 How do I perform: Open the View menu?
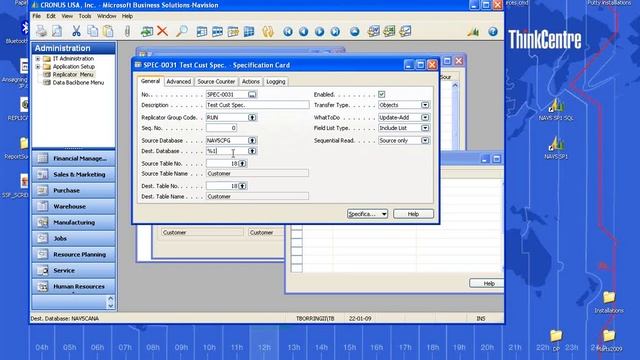[x=67, y=16]
